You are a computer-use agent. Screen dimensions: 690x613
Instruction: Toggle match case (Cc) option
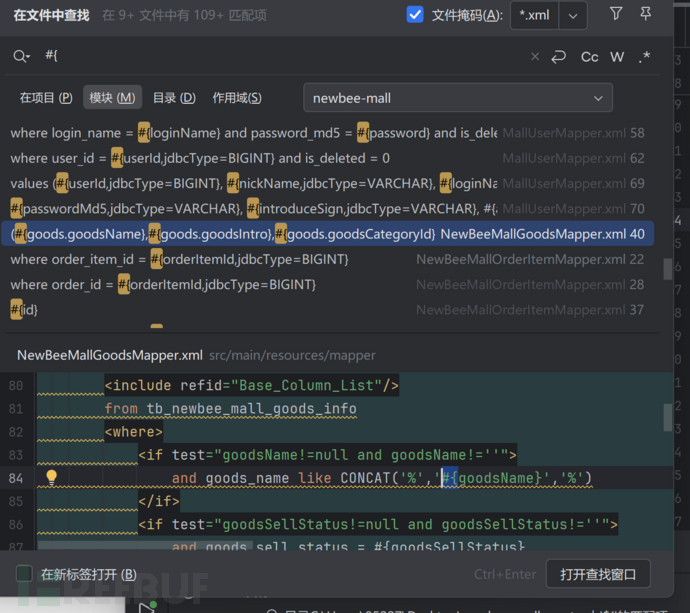[x=589, y=57]
